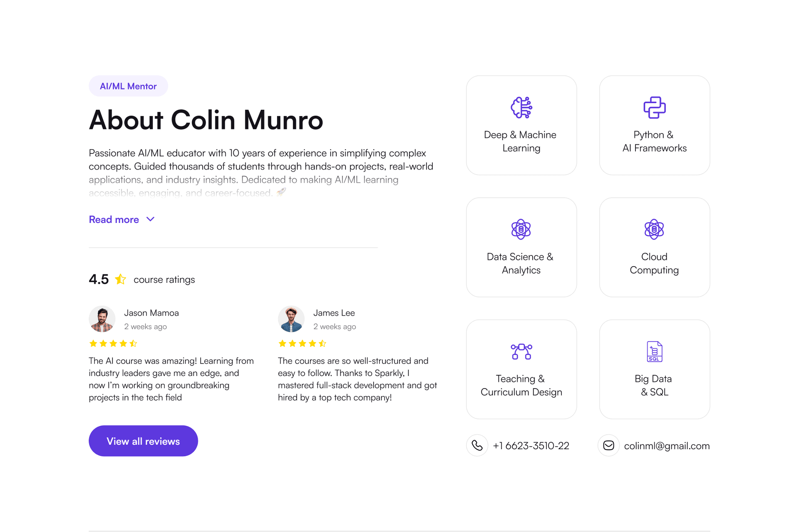Click the 4.5 rating number
The height and width of the screenshot is (532, 799).
(x=99, y=279)
